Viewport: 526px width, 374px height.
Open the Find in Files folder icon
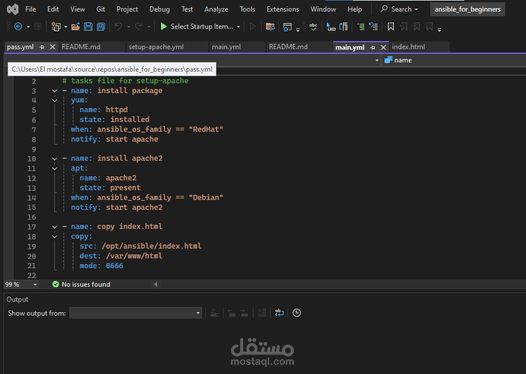(x=270, y=26)
